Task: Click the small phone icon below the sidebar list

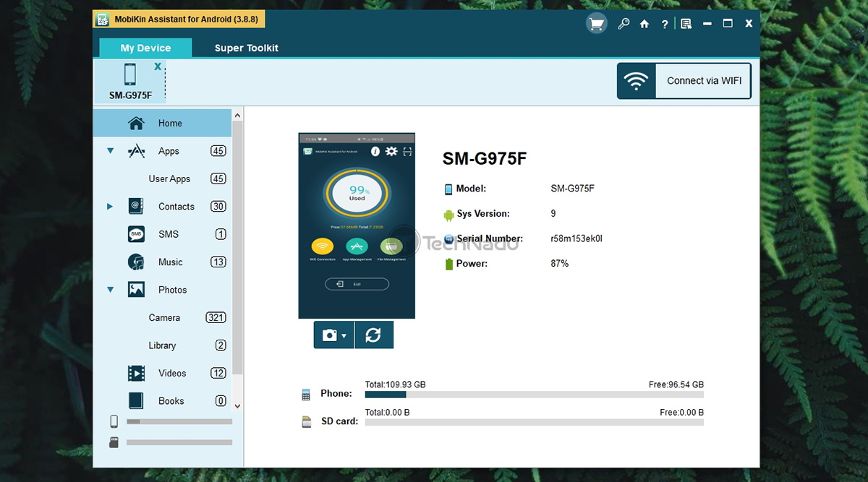Action: click(x=114, y=421)
